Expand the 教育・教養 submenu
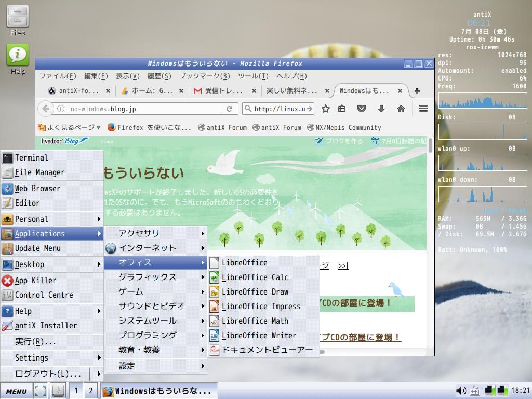The image size is (532, 399). [x=155, y=350]
